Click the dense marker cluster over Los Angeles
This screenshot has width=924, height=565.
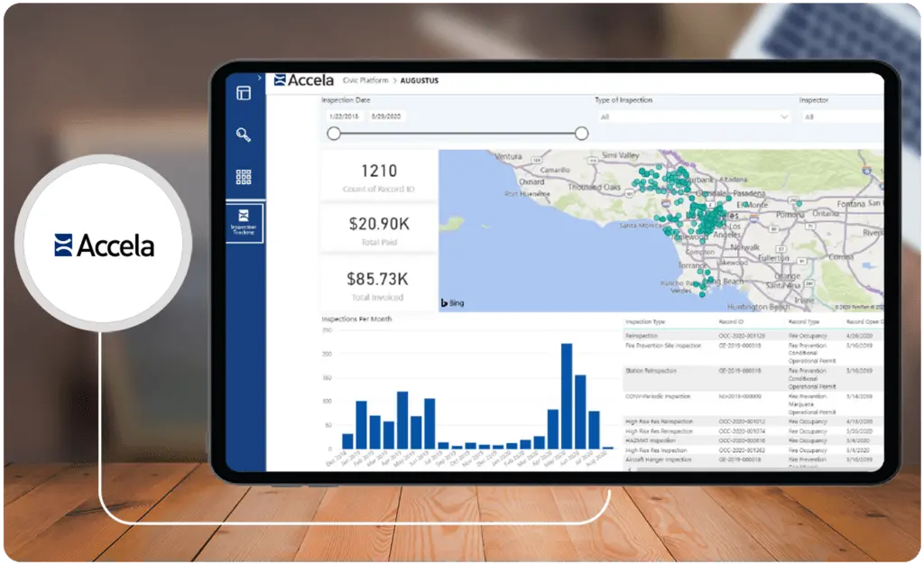(x=709, y=218)
